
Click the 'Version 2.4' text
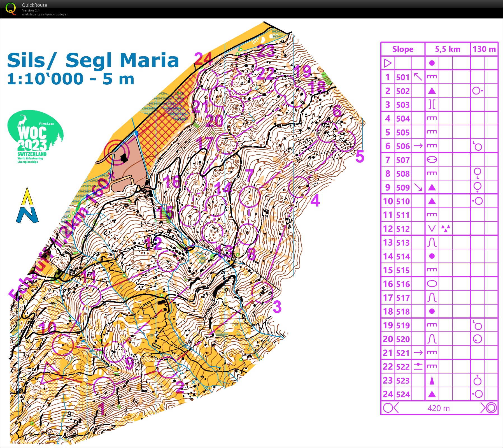point(31,10)
